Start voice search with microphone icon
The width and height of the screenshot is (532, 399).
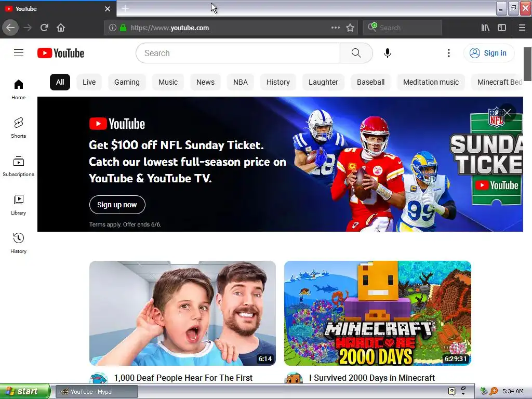tap(388, 53)
